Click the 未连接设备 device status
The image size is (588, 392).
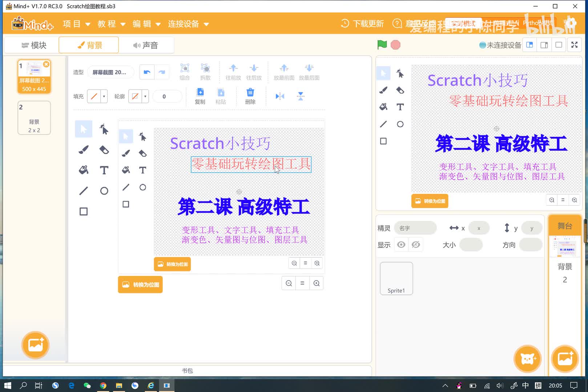point(500,45)
